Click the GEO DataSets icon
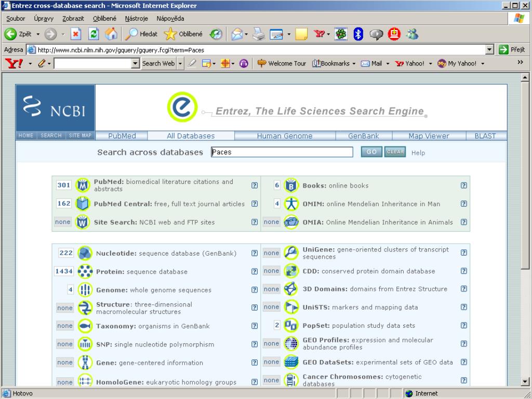 291,362
